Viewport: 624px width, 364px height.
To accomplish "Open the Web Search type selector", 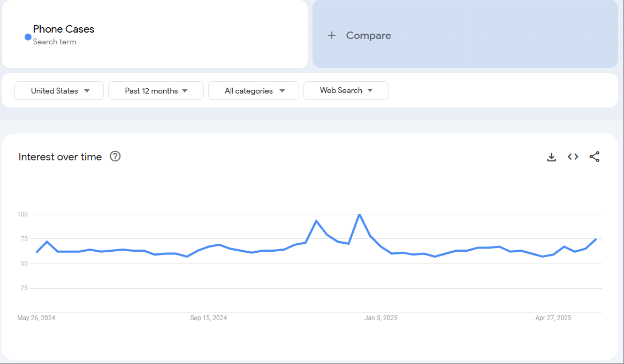I will point(346,90).
